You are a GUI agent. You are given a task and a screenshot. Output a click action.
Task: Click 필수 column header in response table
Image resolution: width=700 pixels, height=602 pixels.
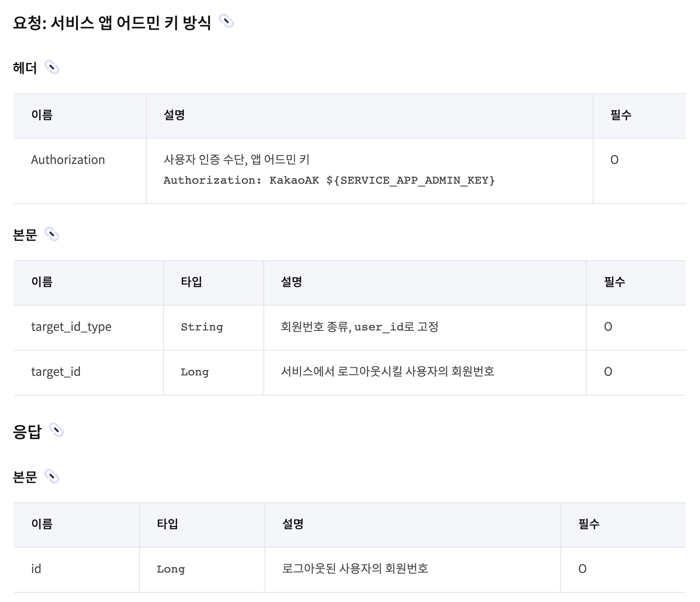(589, 524)
